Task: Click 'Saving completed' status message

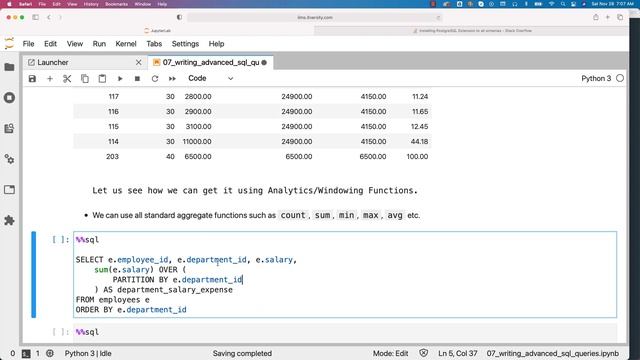Action: pyautogui.click(x=242, y=353)
